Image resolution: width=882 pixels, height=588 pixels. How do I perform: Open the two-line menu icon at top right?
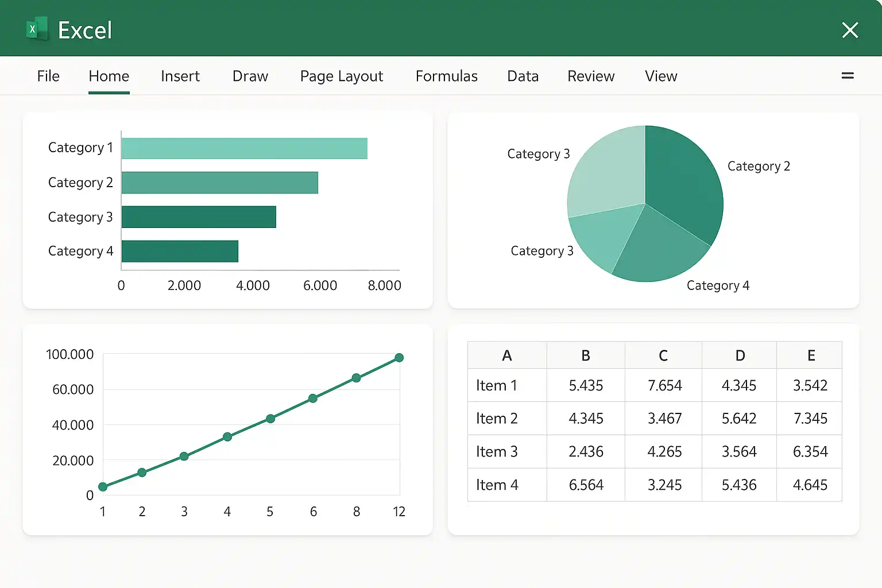point(847,76)
